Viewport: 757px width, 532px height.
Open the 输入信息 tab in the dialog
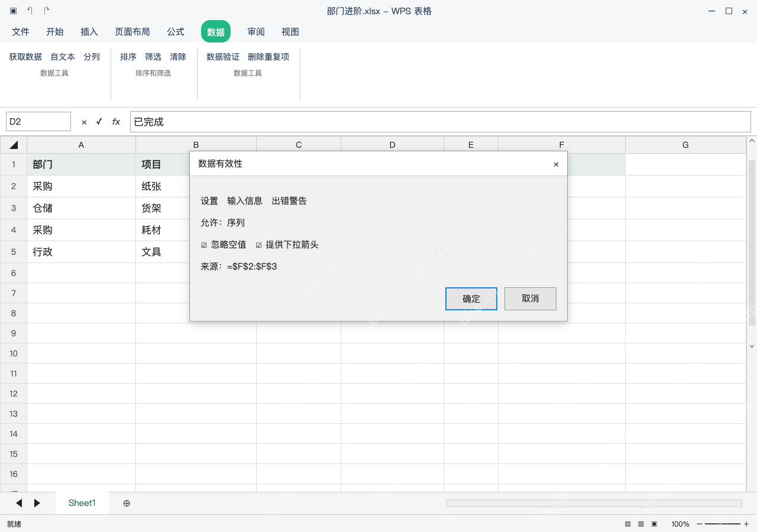pos(245,201)
